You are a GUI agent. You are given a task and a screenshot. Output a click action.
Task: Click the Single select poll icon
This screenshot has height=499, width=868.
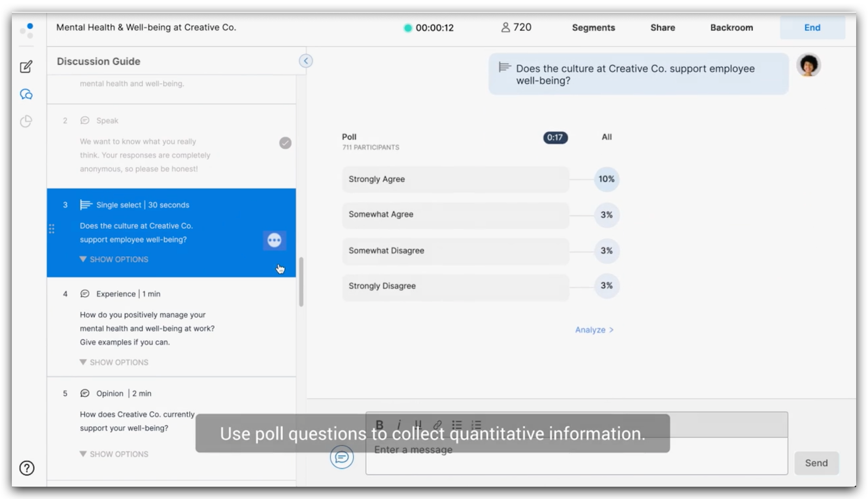pos(86,205)
